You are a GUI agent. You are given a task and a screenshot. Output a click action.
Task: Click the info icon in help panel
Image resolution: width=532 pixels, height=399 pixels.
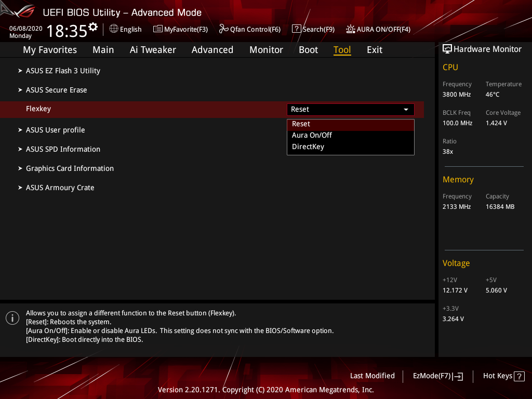(x=12, y=318)
